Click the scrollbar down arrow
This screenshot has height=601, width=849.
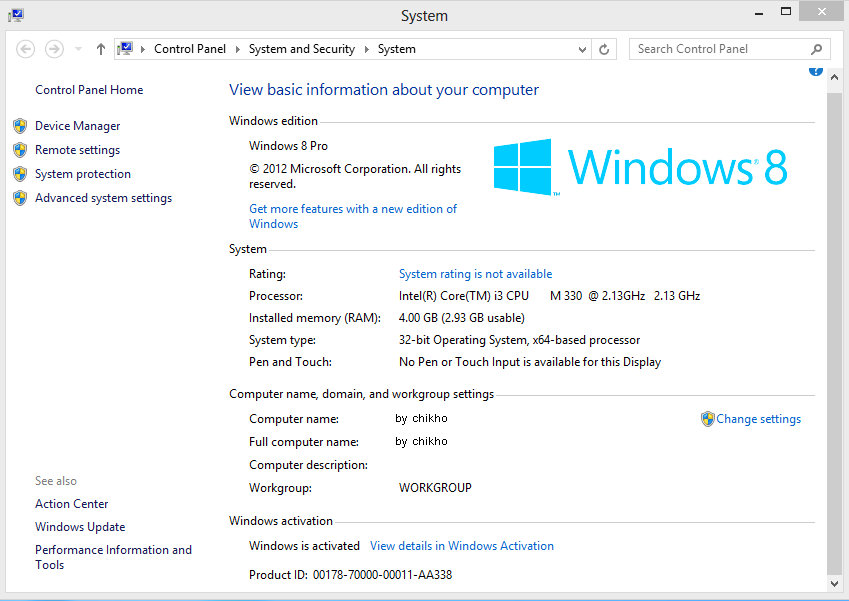(x=834, y=584)
